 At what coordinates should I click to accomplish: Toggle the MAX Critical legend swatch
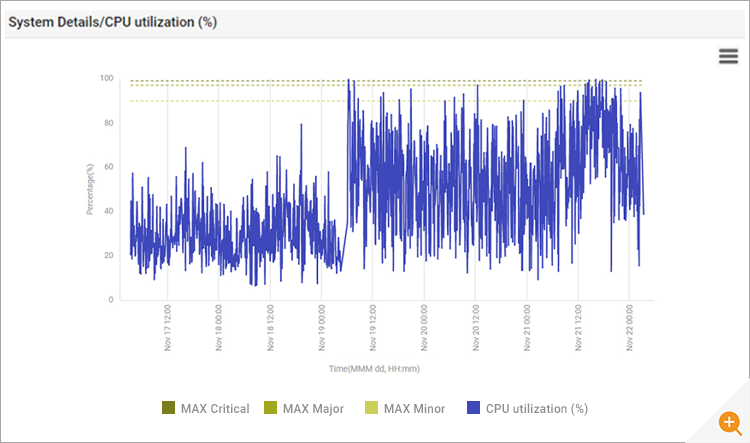pyautogui.click(x=168, y=408)
